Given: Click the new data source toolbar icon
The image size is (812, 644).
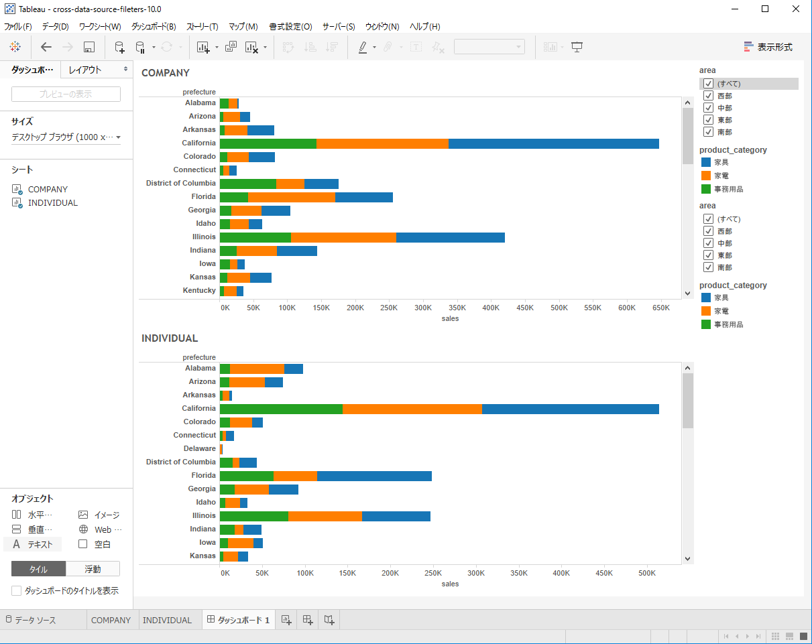Looking at the screenshot, I should [119, 47].
